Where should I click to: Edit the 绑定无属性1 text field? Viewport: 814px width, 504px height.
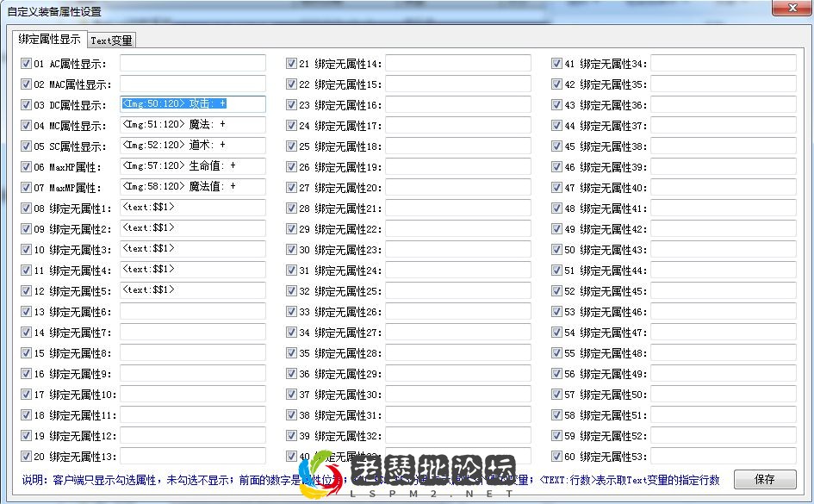coord(193,208)
